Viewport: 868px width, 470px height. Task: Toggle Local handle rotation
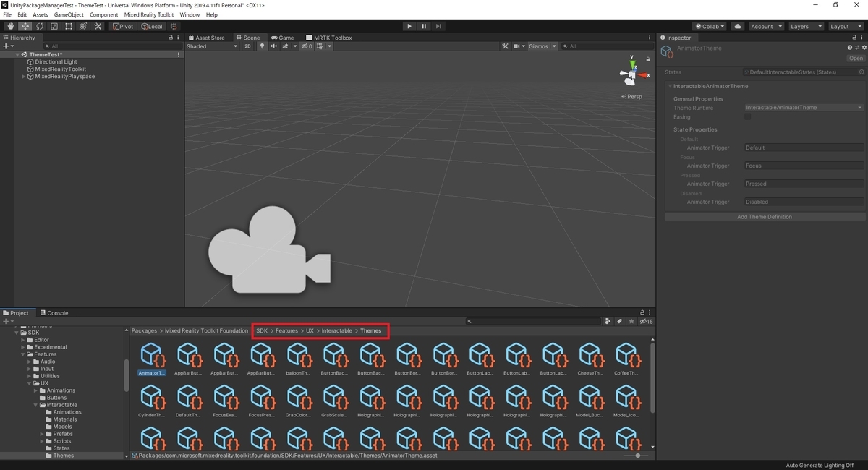pos(151,26)
